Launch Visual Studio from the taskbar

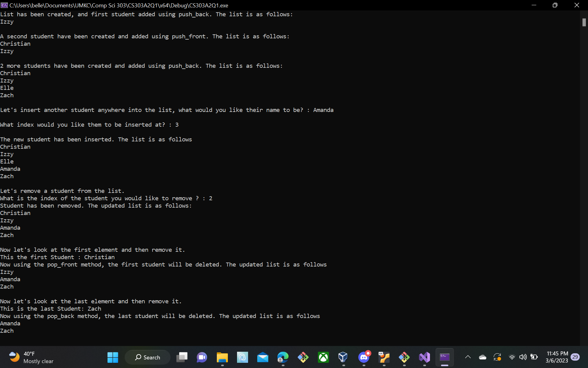click(424, 357)
